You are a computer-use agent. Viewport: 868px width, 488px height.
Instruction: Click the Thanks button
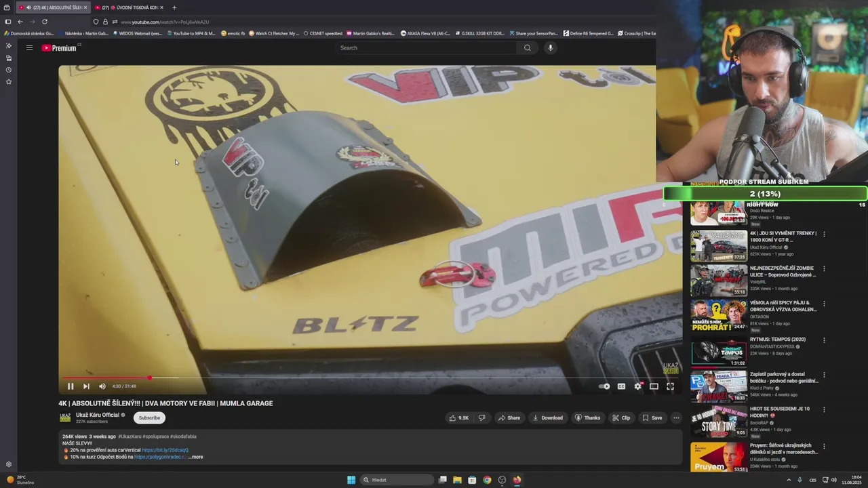click(588, 418)
